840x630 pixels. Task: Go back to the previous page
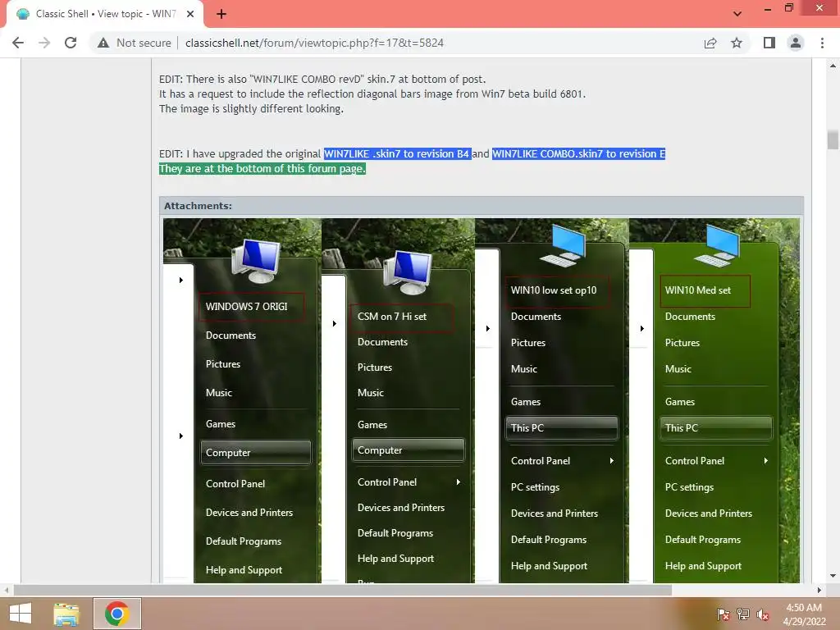click(18, 43)
